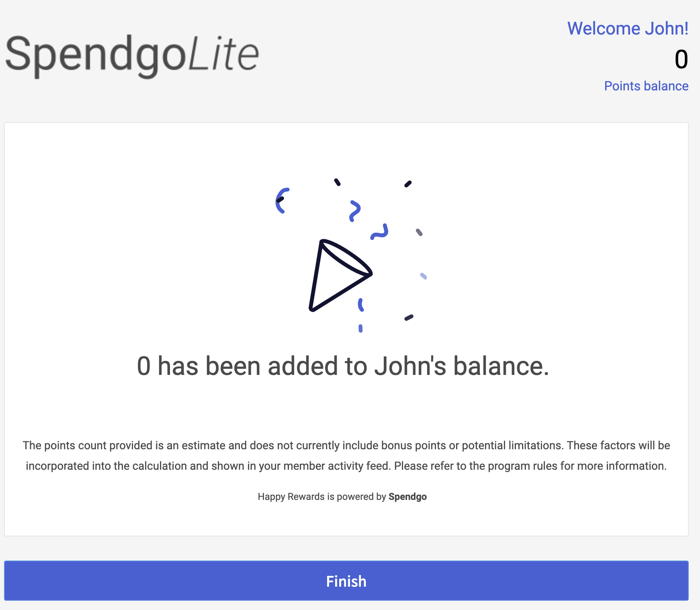Click the dark confetti dash at top center
Image resolution: width=700 pixels, height=610 pixels.
338,182
